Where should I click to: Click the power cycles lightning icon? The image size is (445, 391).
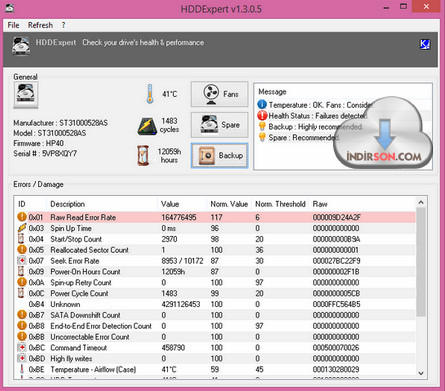(x=147, y=127)
